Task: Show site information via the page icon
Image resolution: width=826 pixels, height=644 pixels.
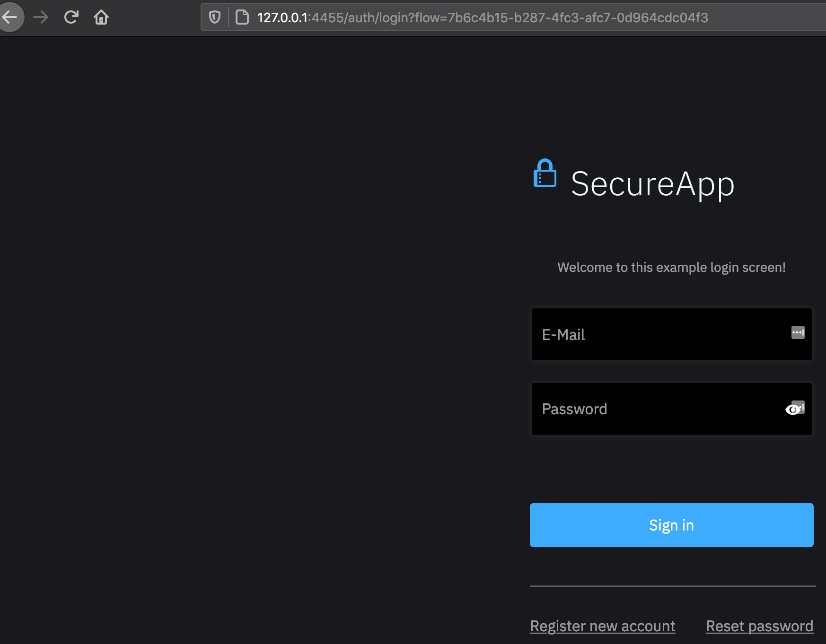Action: (x=242, y=17)
